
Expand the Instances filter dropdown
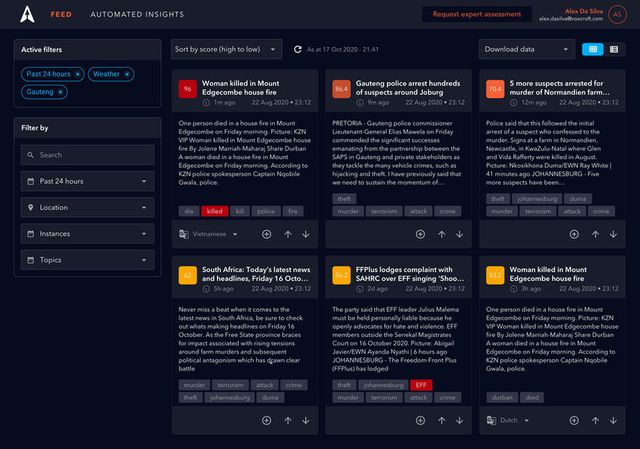click(88, 234)
